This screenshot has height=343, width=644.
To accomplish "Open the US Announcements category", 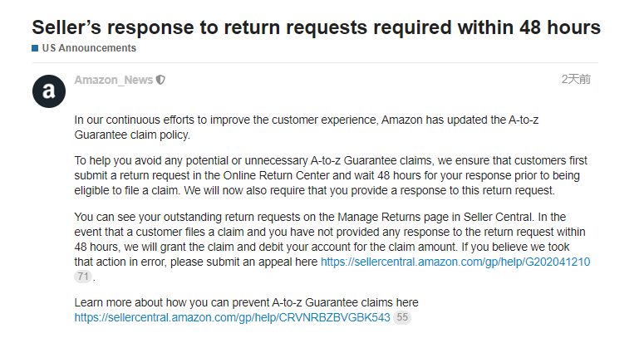I will coord(89,48).
